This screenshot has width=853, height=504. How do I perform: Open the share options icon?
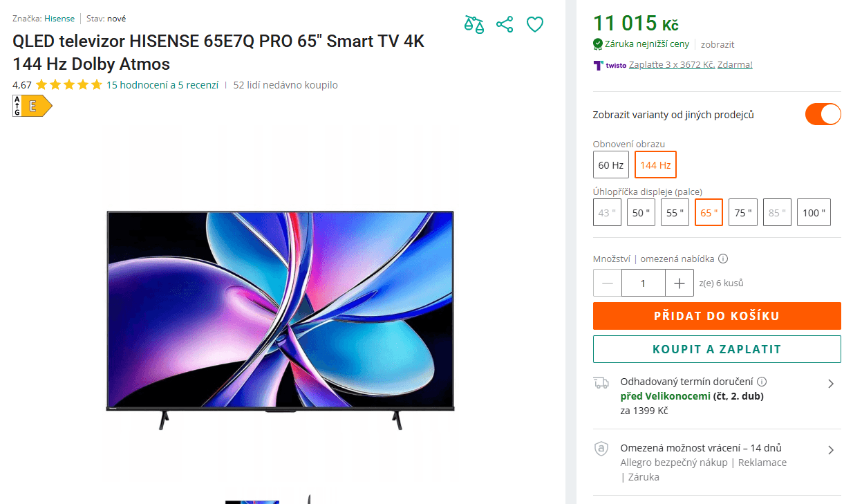point(505,24)
